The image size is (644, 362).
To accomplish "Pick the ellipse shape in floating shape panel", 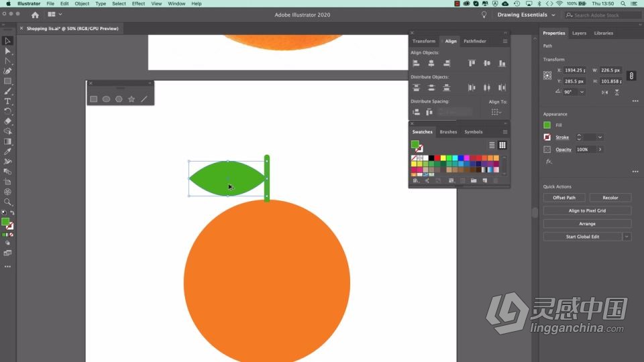I will tap(107, 99).
